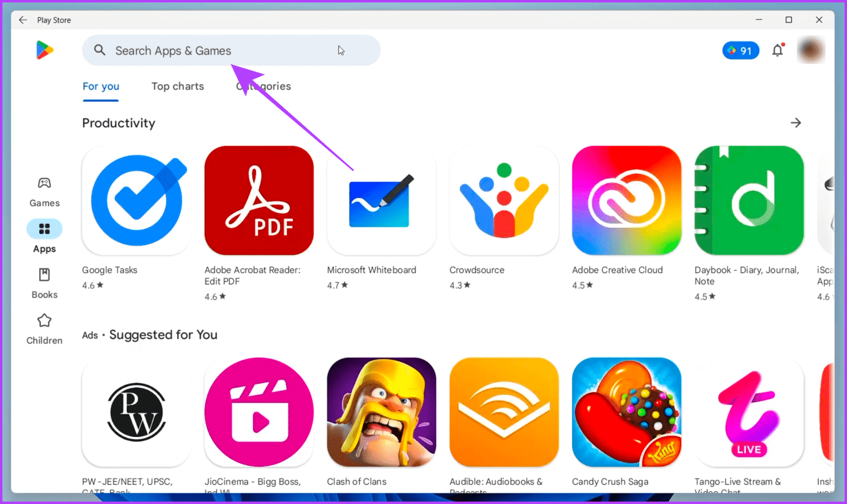The image size is (847, 504).
Task: Open the Adobe Creative Cloud icon
Action: pyautogui.click(x=626, y=201)
